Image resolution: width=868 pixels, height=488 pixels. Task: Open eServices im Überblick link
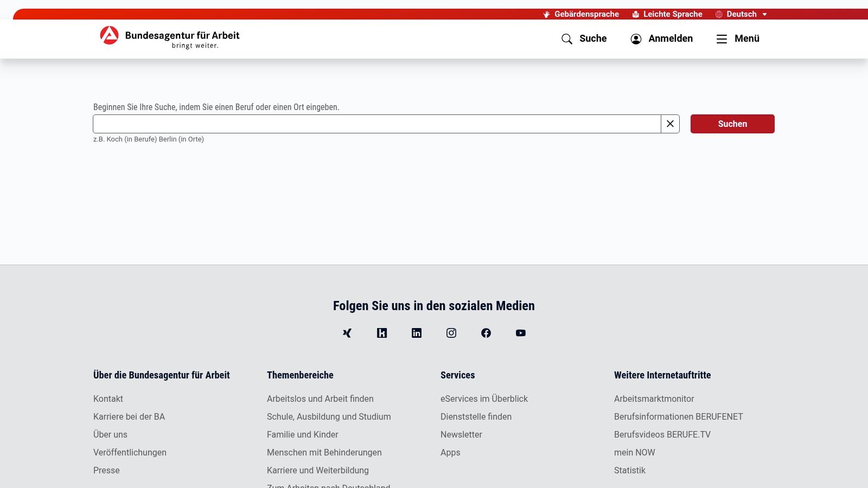point(484,399)
